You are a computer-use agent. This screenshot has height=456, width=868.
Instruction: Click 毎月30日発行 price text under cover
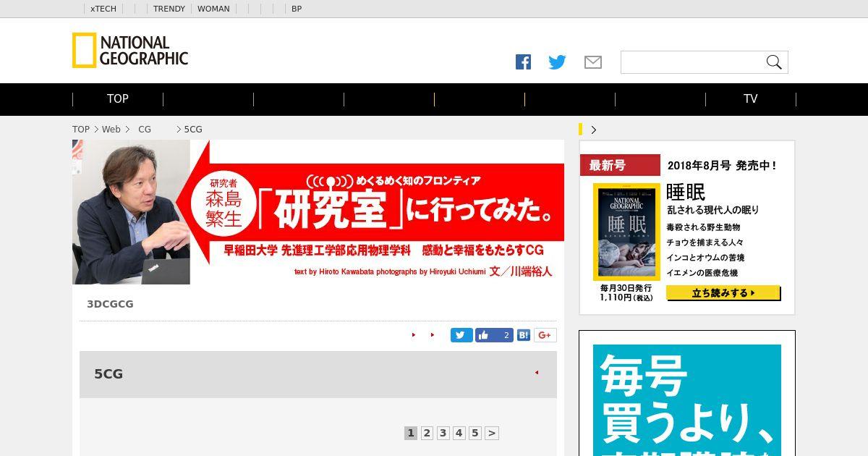click(626, 292)
